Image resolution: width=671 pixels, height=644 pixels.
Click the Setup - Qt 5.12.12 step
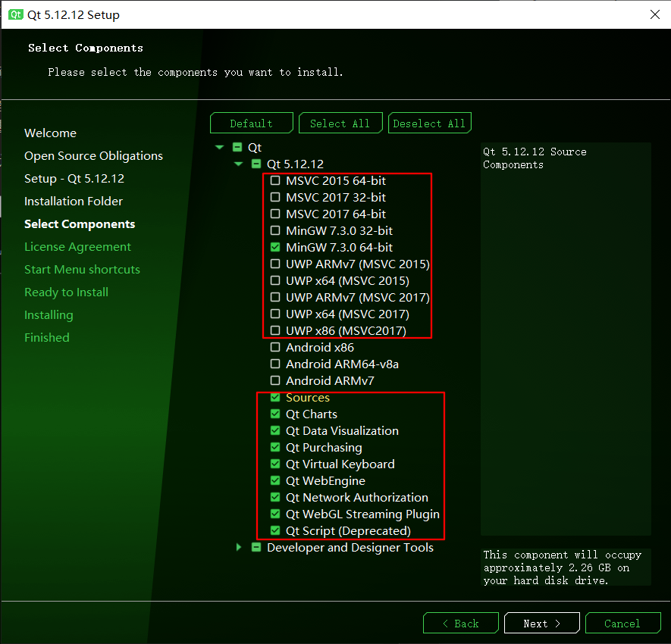pos(74,178)
